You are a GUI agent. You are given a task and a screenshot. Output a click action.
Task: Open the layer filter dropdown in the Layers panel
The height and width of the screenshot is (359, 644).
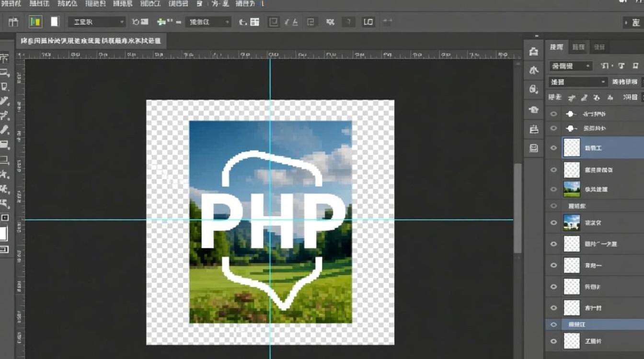571,66
